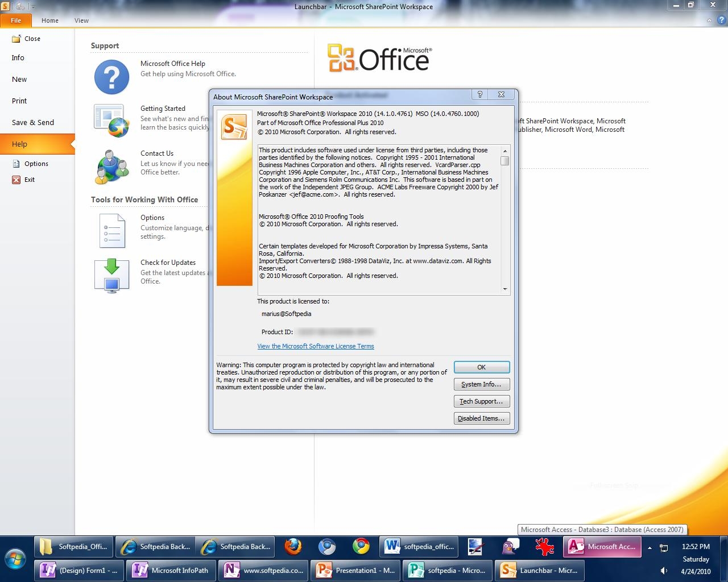Open Google Chrome from the taskbar
Viewport: 728px width, 582px height.
(x=361, y=547)
